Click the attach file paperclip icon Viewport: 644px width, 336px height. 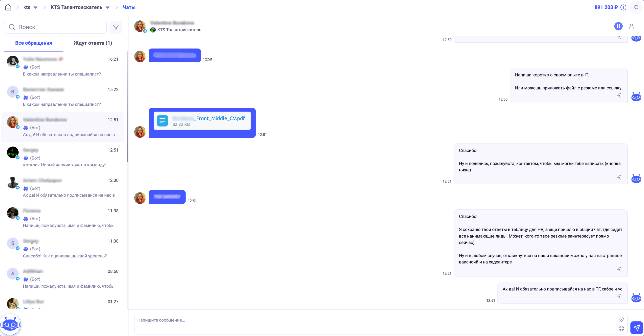621,320
